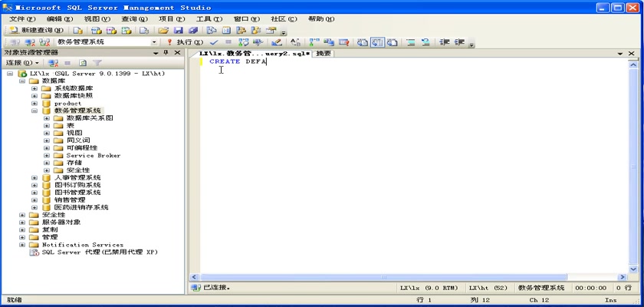Expand the 表 folder

(47, 125)
